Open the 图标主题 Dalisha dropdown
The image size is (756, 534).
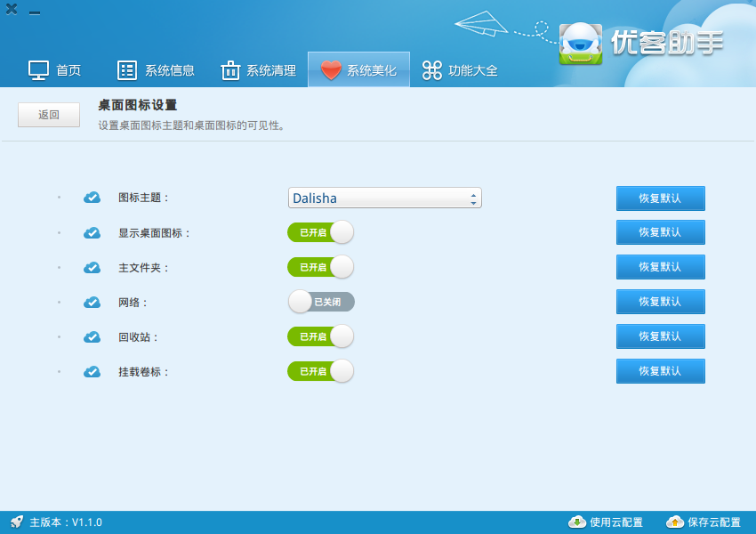383,198
